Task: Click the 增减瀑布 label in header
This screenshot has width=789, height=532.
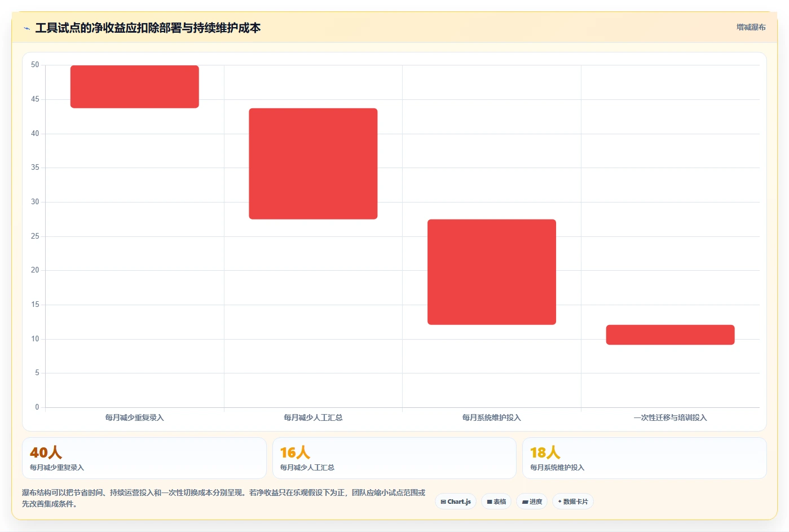Action: pos(751,27)
